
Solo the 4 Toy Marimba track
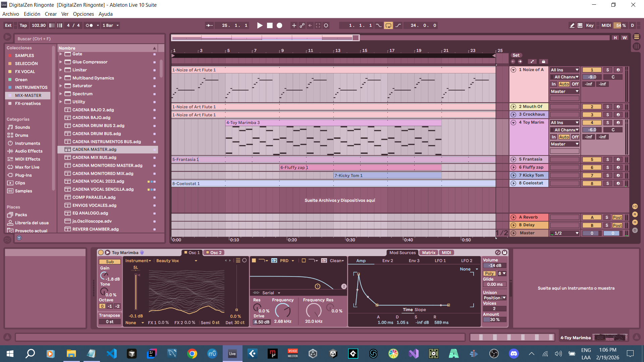click(x=607, y=123)
